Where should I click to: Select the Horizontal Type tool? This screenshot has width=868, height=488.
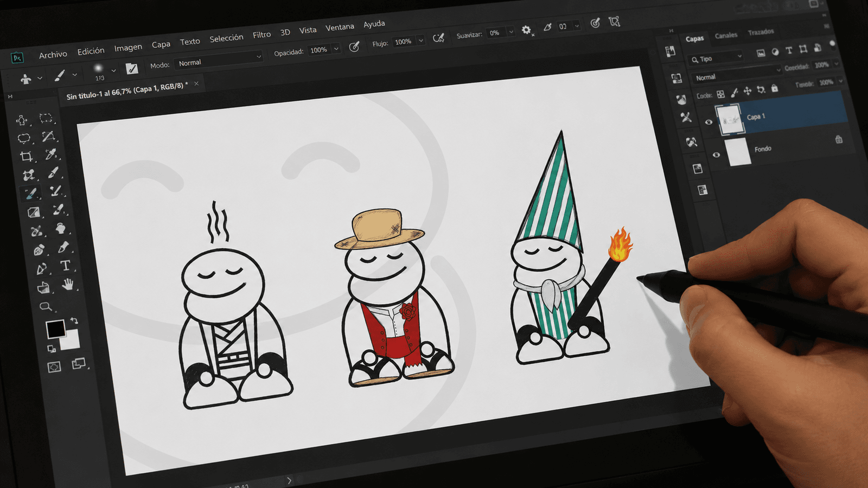pyautogui.click(x=65, y=266)
